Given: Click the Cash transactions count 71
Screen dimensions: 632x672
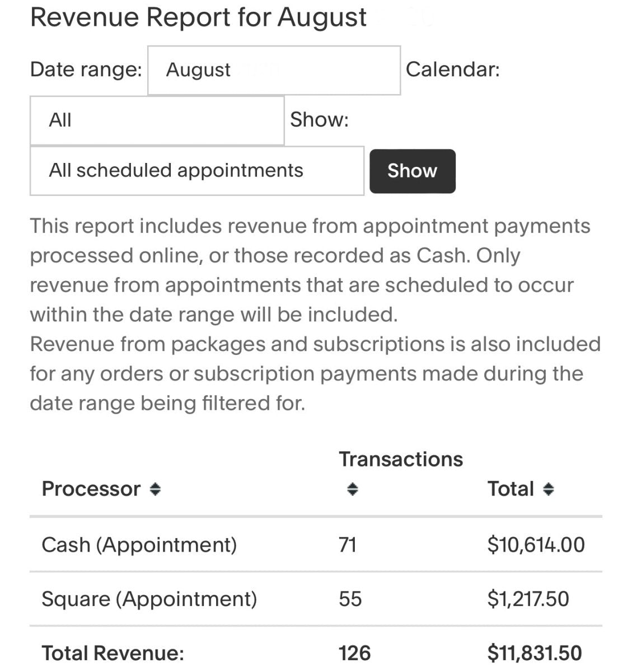Looking at the screenshot, I should [348, 544].
